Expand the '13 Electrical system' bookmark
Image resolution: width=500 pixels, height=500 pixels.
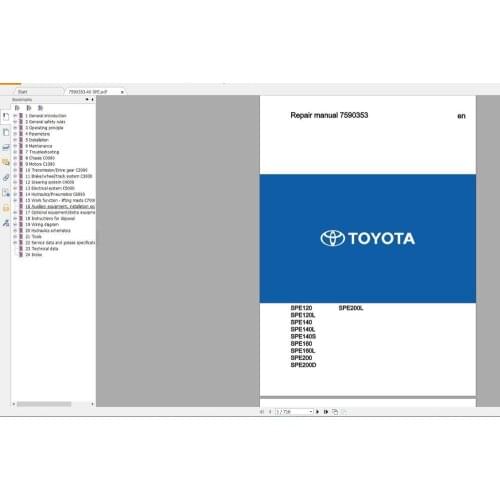coord(15,188)
